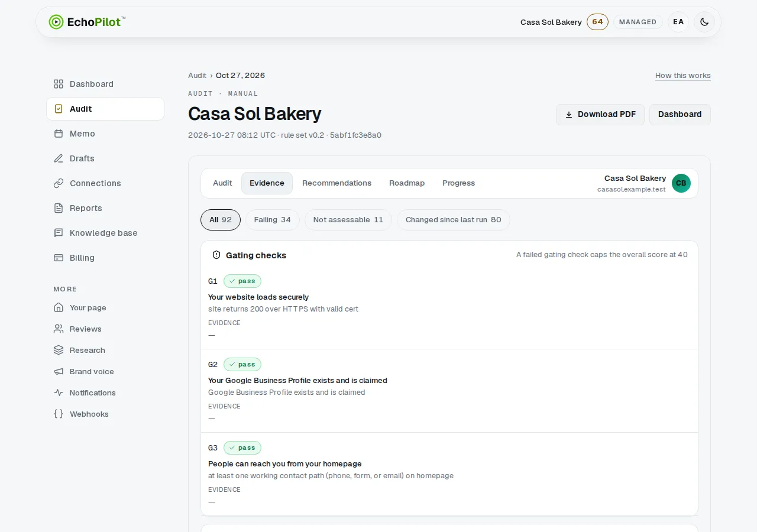Open the Connections link icon
Viewport: 757px width, 532px height.
[59, 183]
